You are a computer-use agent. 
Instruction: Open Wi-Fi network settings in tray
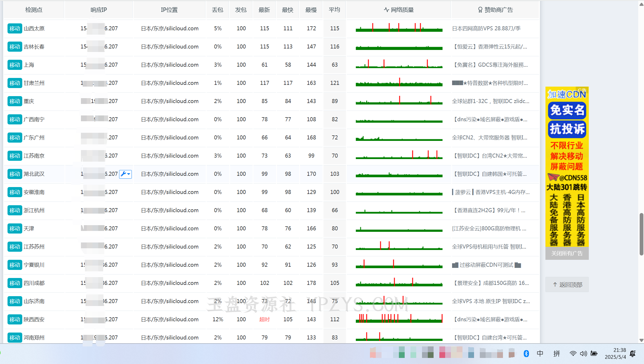click(x=573, y=354)
